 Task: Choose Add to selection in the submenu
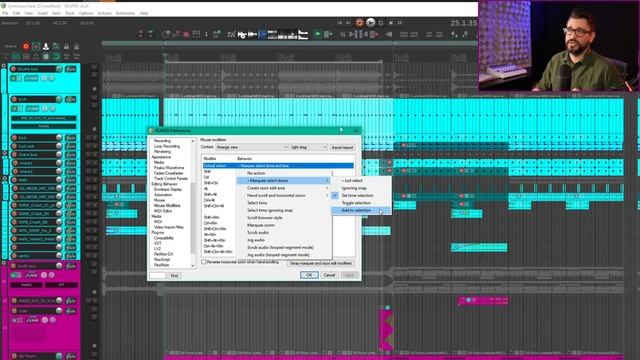click(x=360, y=210)
